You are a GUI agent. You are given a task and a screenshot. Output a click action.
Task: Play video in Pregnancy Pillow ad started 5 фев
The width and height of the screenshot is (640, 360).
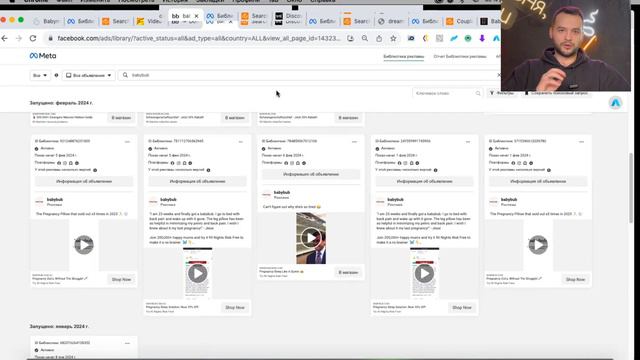[x=84, y=245]
